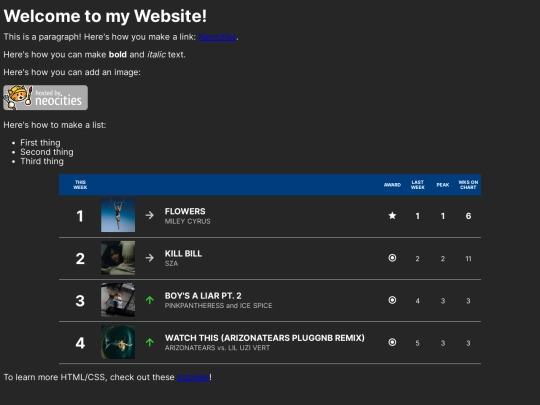The height and width of the screenshot is (405, 540).
Task: Click circle award icon for Watch This
Action: pyautogui.click(x=392, y=342)
